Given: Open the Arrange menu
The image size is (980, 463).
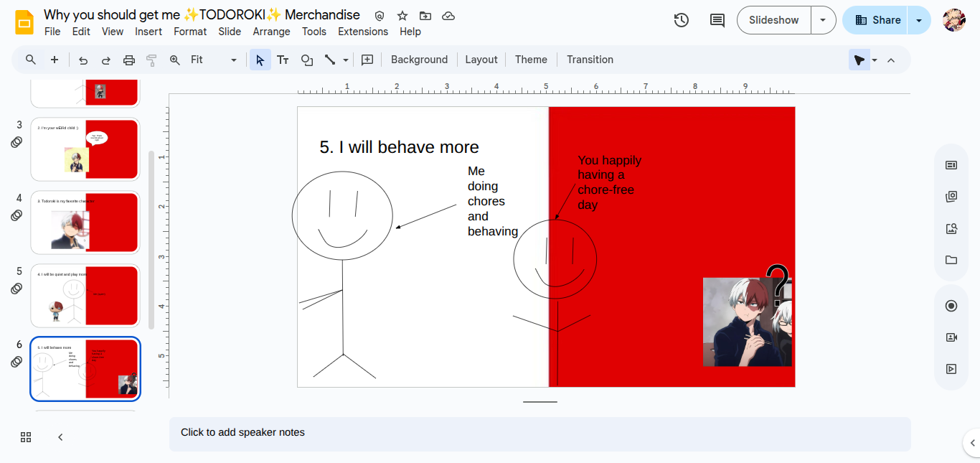Looking at the screenshot, I should point(271,32).
